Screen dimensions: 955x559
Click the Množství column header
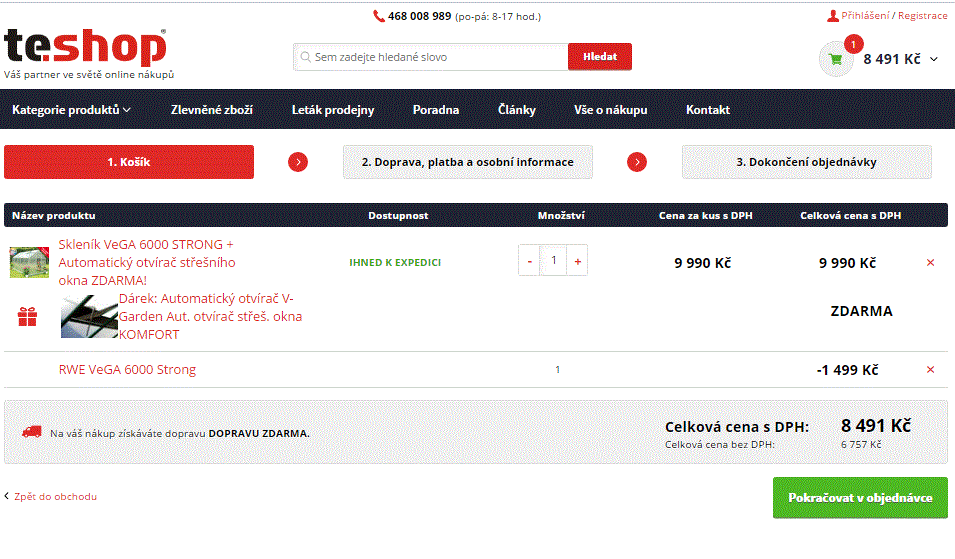coord(561,216)
